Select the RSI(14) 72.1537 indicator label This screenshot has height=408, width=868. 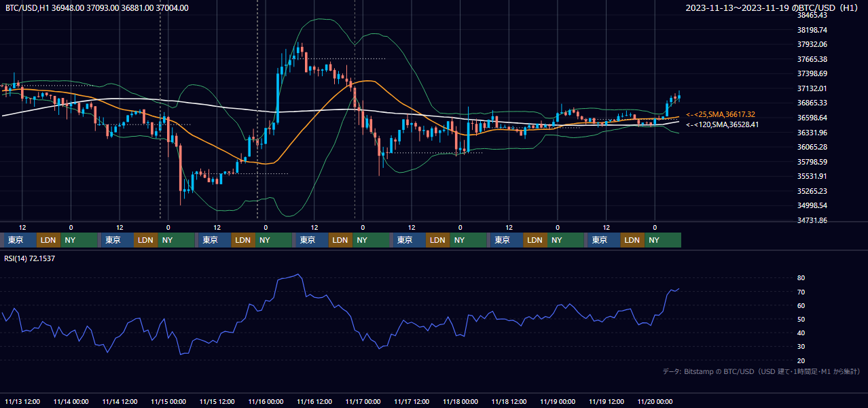[x=30, y=258]
